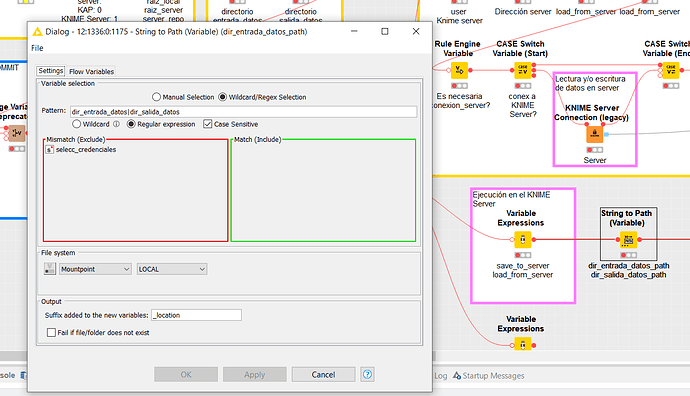Click the Cancel button
The width and height of the screenshot is (690, 396).
323,374
